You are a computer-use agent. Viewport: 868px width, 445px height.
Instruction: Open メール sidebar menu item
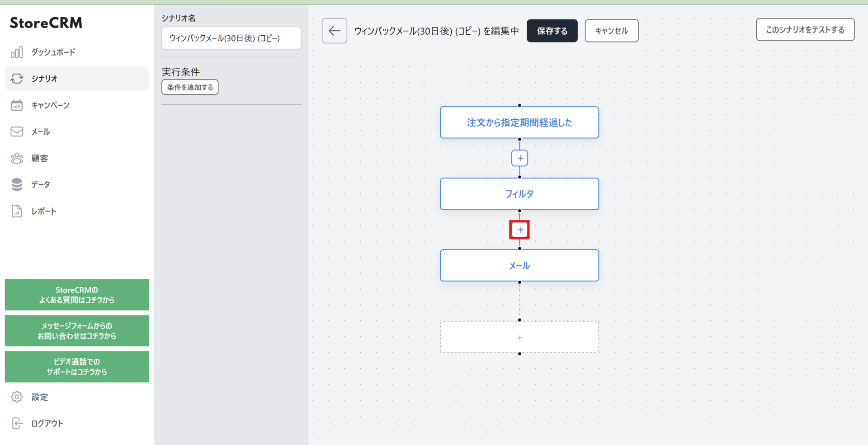[x=77, y=131]
